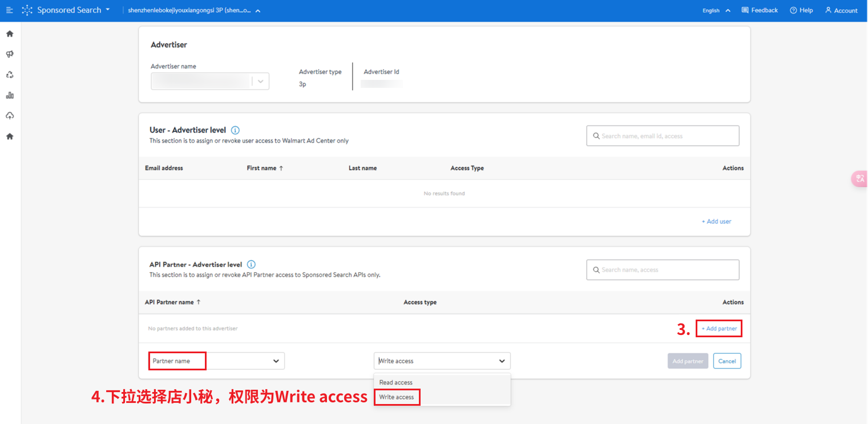This screenshot has height=424, width=868.
Task: Focus the 'Search name, access' field
Action: (x=663, y=270)
